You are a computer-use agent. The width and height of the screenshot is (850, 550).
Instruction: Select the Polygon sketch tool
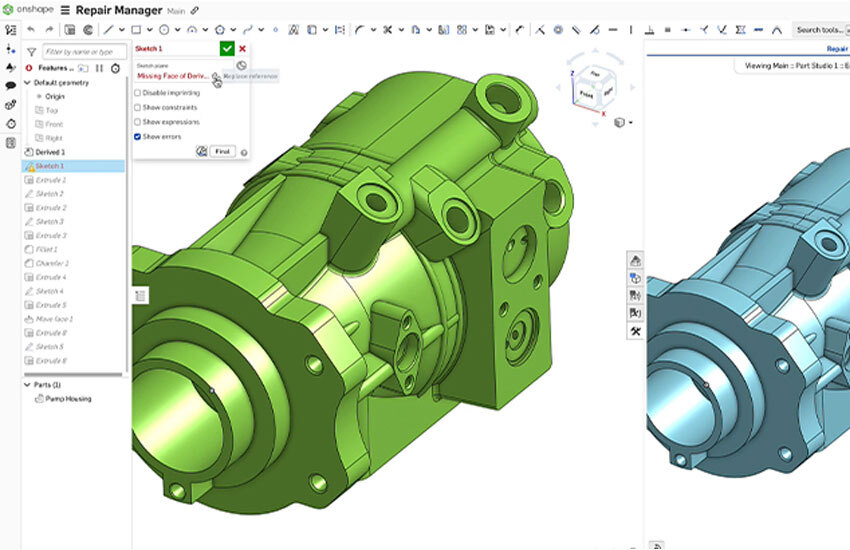tap(220, 30)
